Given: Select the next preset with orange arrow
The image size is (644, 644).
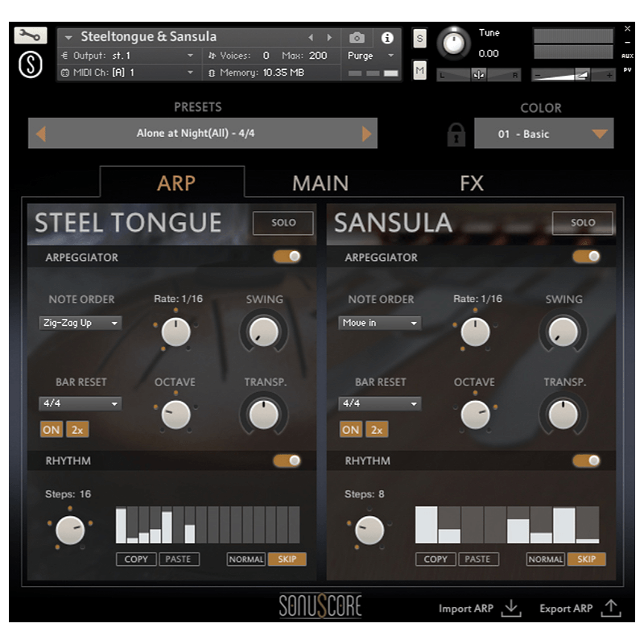Looking at the screenshot, I should (x=366, y=134).
